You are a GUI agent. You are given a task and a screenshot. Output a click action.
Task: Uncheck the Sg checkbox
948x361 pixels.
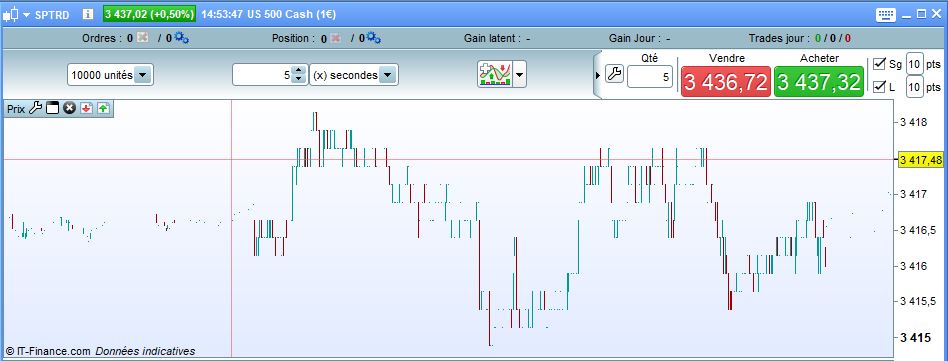tap(880, 63)
